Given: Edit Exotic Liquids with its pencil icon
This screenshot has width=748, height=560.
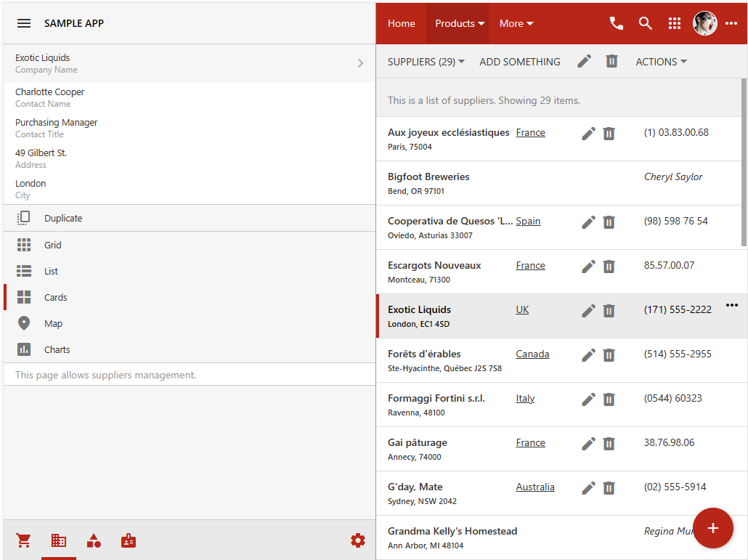Looking at the screenshot, I should point(588,310).
